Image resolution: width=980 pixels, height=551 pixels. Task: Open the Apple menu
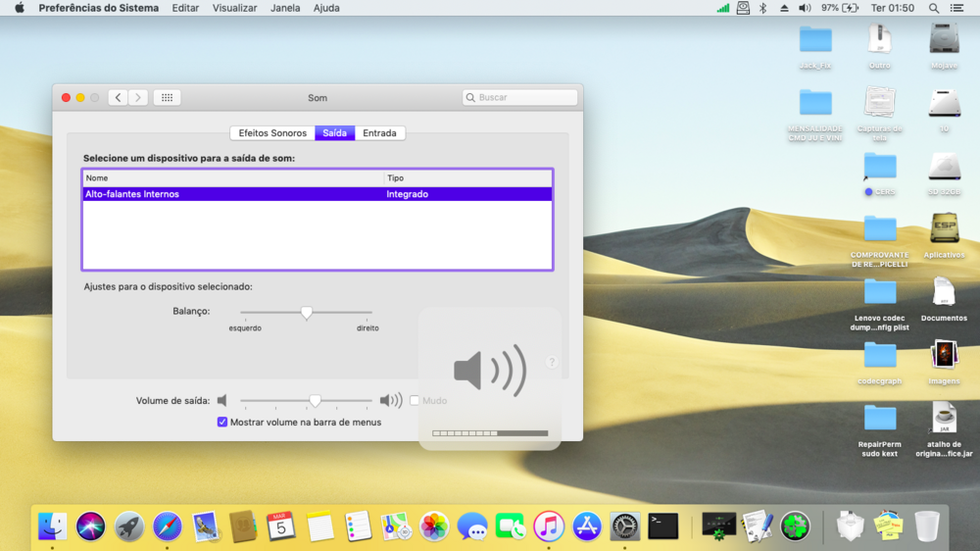pyautogui.click(x=19, y=8)
